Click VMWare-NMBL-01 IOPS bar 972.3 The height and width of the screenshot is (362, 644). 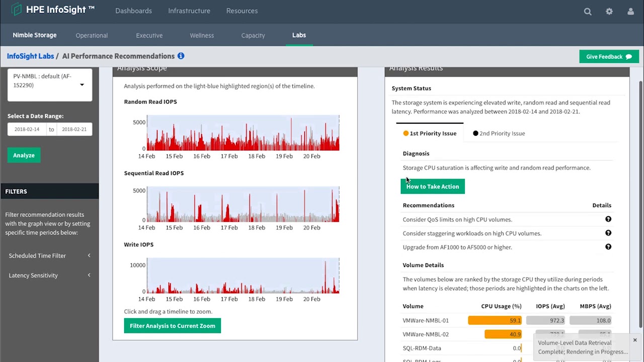tap(546, 320)
